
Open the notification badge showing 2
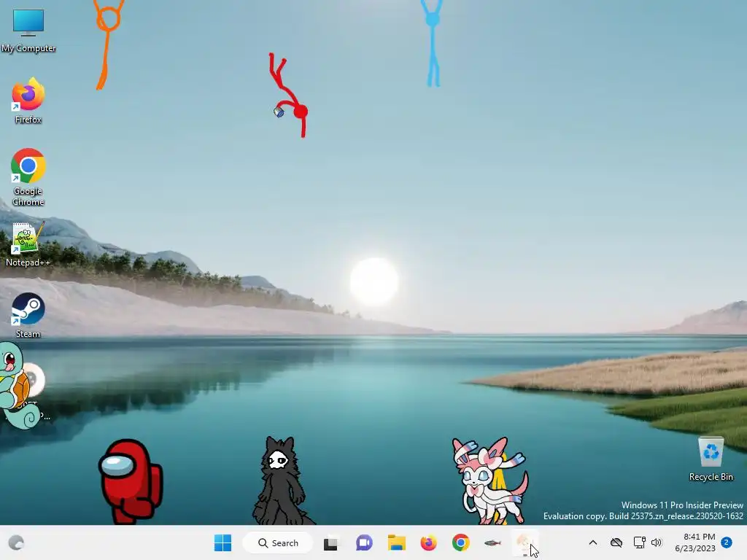[727, 542]
